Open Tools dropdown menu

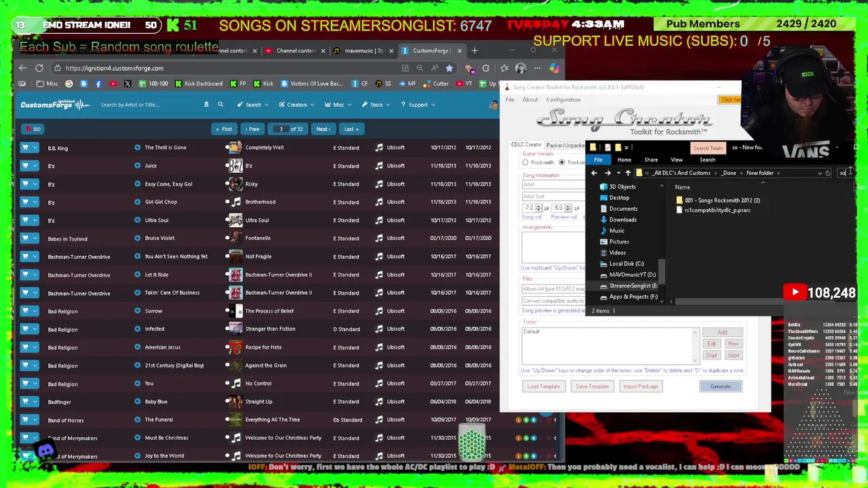[376, 104]
